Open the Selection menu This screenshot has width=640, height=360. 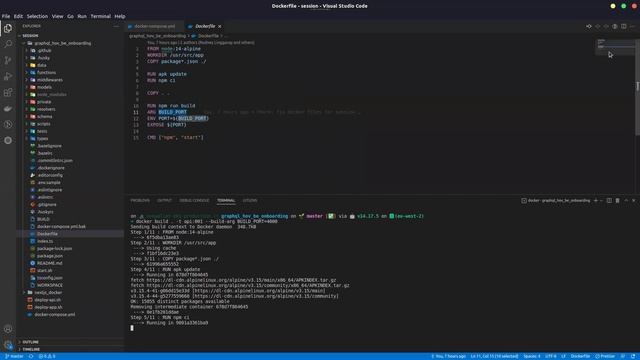pos(37,16)
